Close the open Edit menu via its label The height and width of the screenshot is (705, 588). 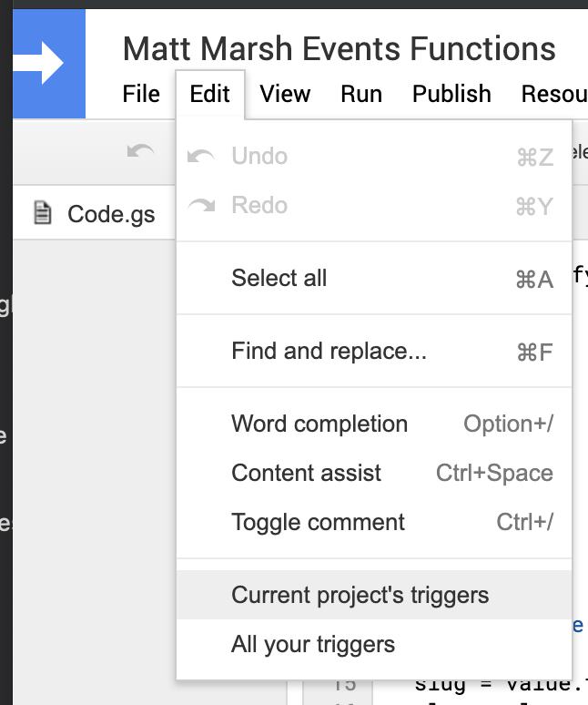pyautogui.click(x=210, y=94)
